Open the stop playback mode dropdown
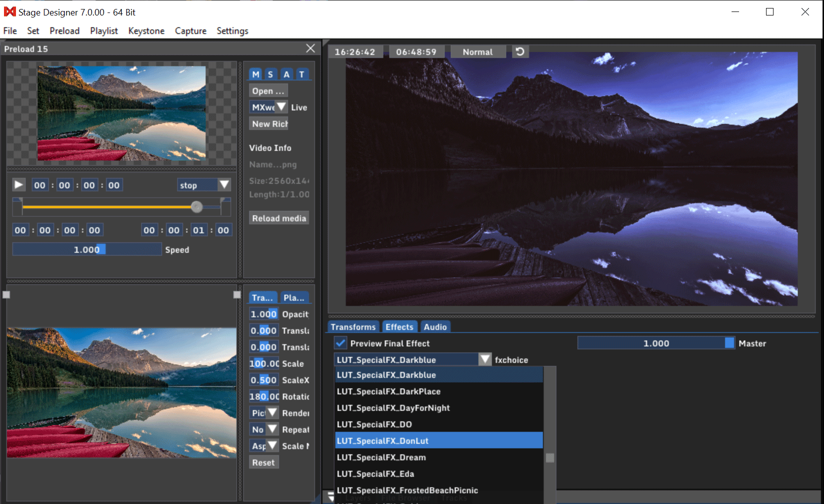 pyautogui.click(x=223, y=184)
